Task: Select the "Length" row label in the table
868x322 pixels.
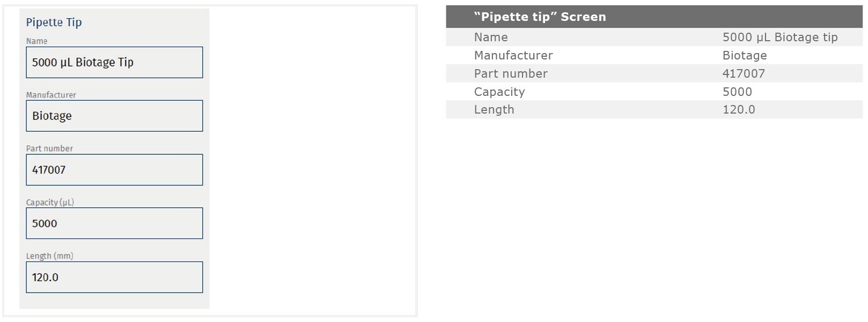Action: click(494, 109)
